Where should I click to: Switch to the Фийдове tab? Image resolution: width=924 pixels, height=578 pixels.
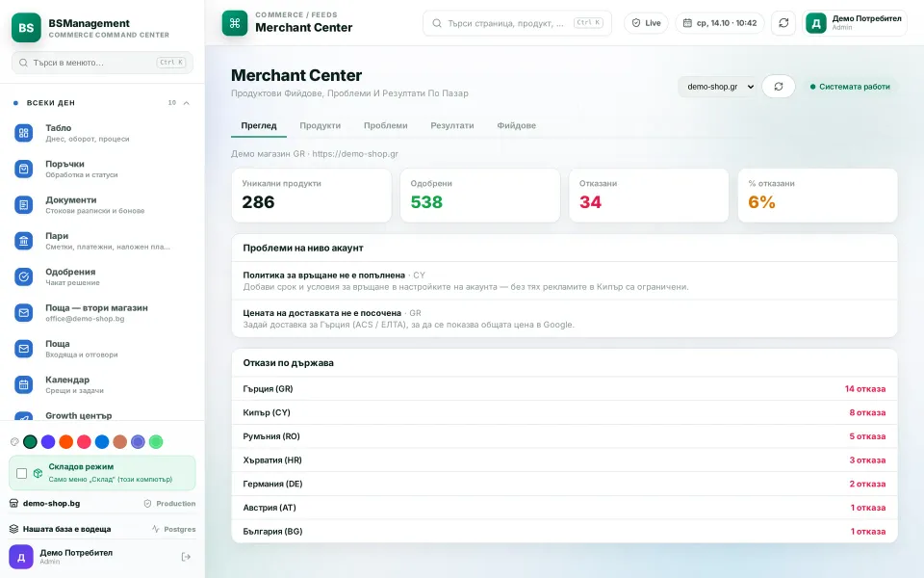coord(516,125)
